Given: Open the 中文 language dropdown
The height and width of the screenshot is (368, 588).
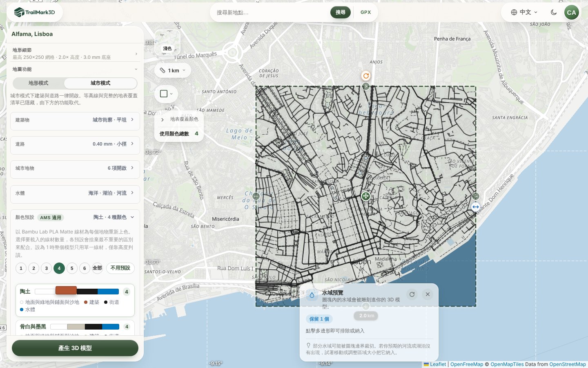Looking at the screenshot, I should tap(525, 12).
